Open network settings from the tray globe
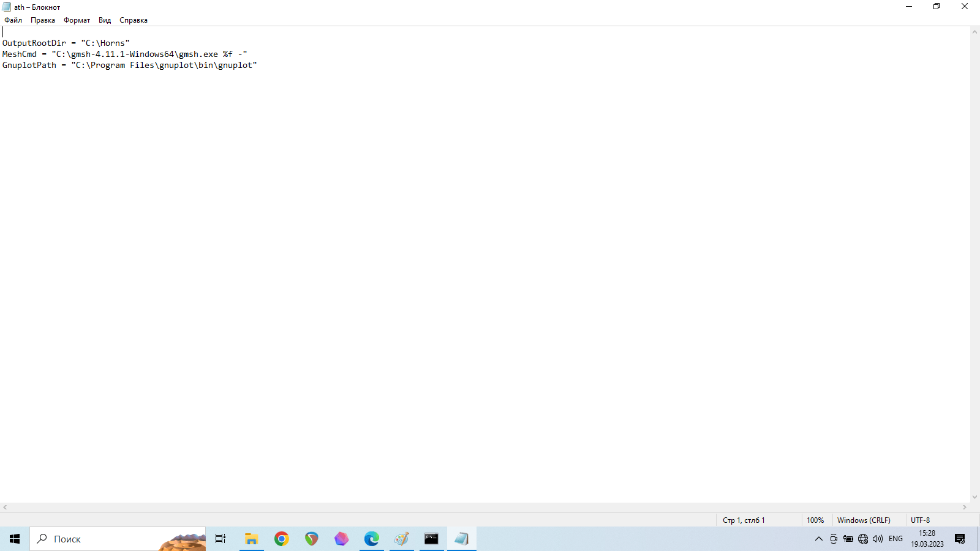980x551 pixels. pos(863,539)
